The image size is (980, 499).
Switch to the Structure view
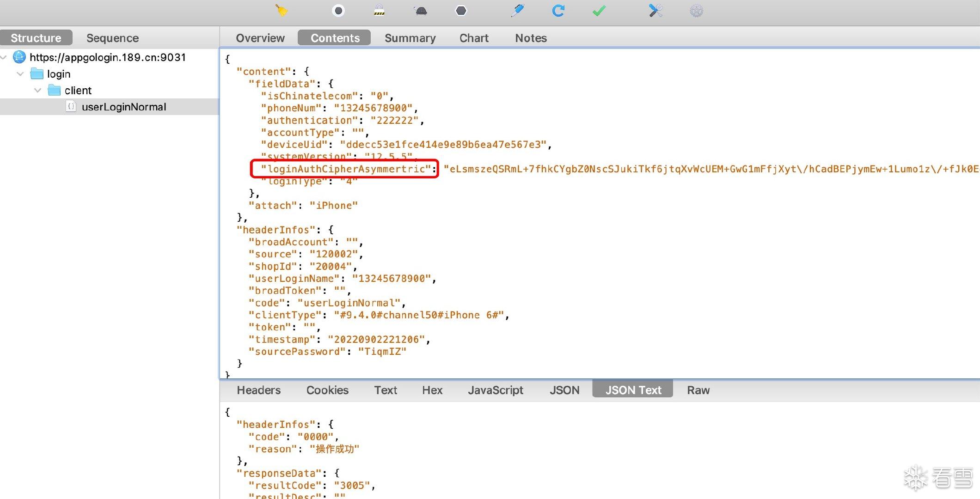[x=36, y=38]
